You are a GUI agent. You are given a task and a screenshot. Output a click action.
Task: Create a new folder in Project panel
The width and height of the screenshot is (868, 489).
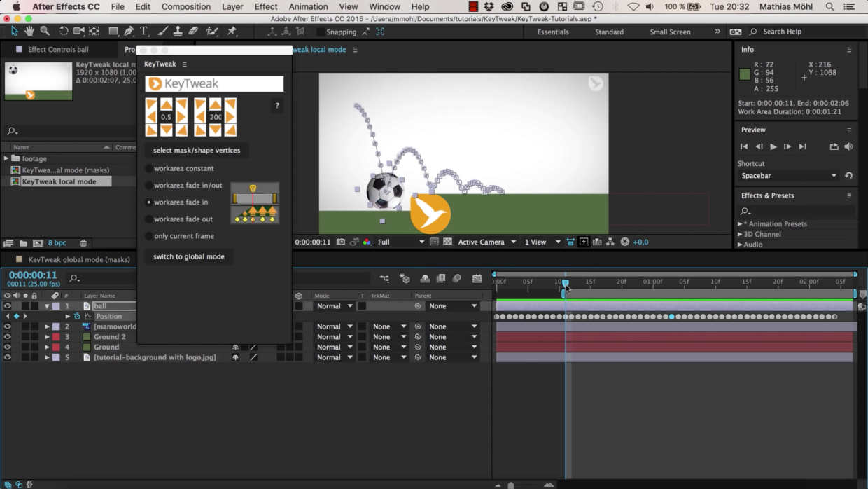(23, 243)
